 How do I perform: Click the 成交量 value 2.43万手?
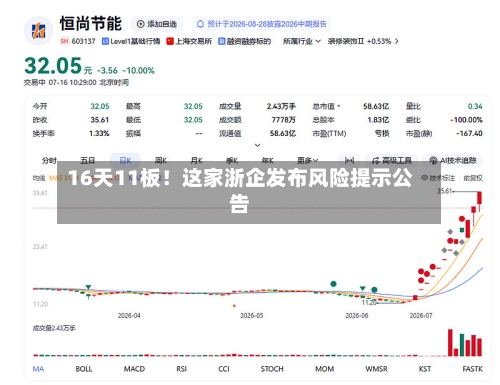[x=281, y=106]
